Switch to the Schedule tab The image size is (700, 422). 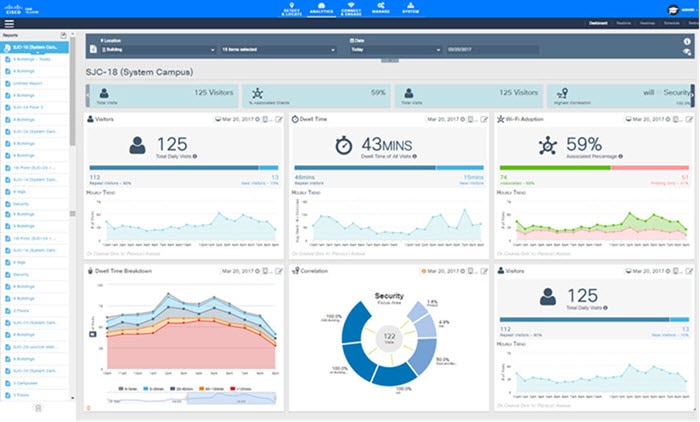(x=671, y=23)
